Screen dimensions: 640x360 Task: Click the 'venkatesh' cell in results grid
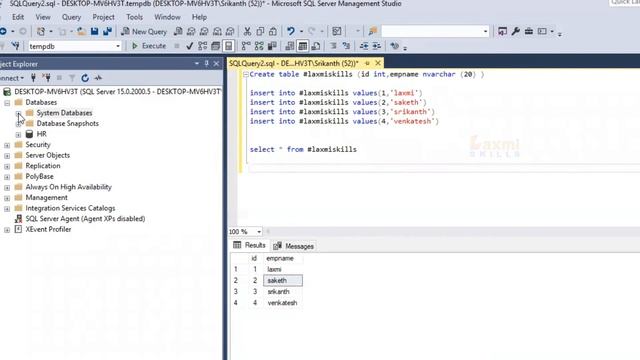coord(282,303)
